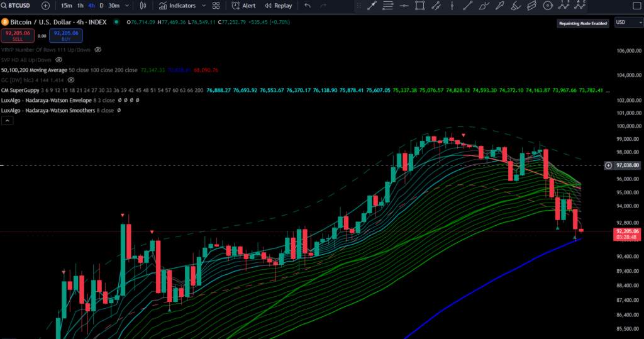The image size is (644, 339).
Task: Create an Alert
Action: [243, 6]
